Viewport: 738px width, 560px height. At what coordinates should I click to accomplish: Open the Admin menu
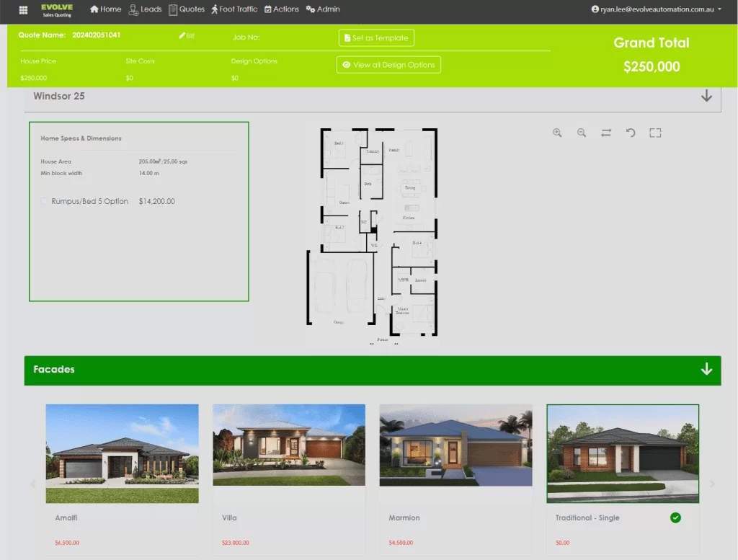pyautogui.click(x=322, y=9)
